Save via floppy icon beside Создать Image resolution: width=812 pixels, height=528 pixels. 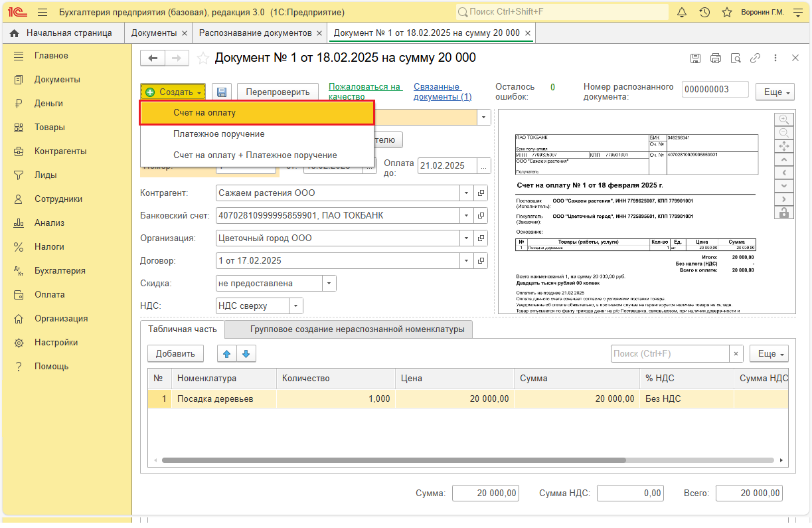(222, 92)
